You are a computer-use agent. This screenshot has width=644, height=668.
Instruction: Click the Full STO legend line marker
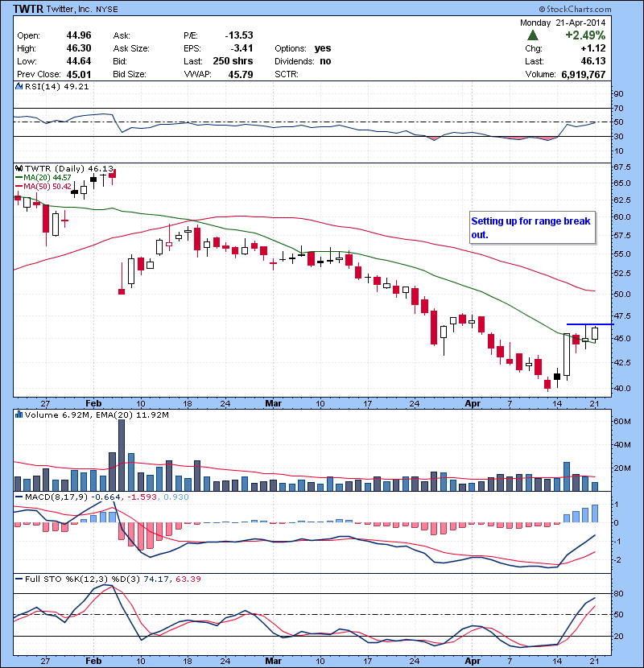tap(19, 579)
